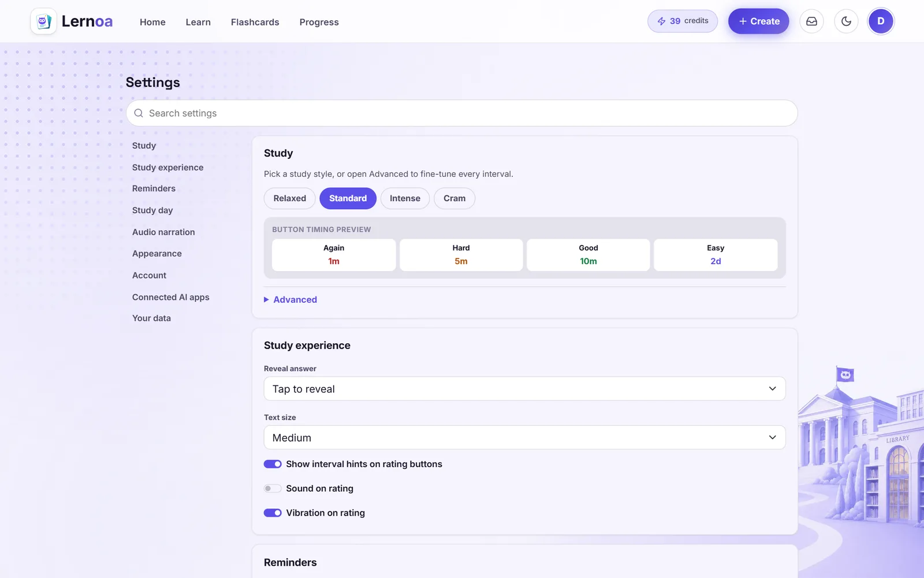Click the lightning bolt credits icon

tap(661, 21)
